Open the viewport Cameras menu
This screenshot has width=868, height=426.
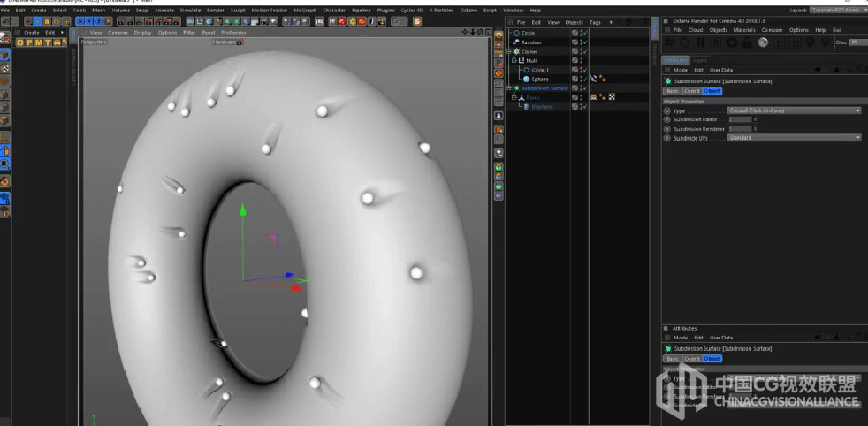coord(118,33)
